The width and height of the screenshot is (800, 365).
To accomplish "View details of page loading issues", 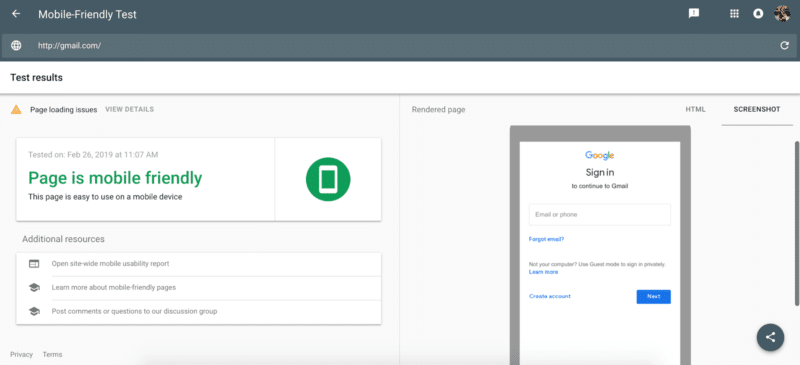I will 129,109.
